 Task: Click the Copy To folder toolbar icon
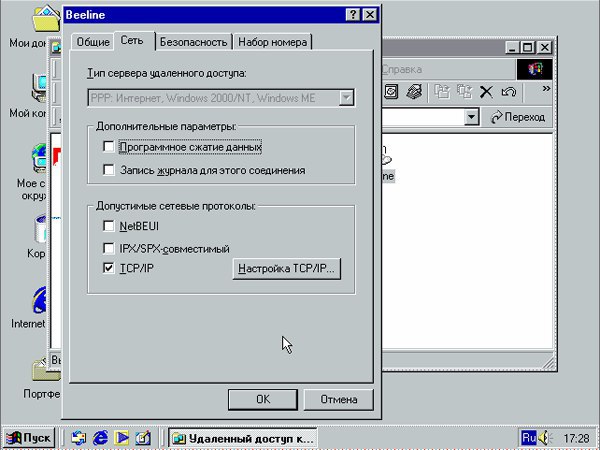464,92
